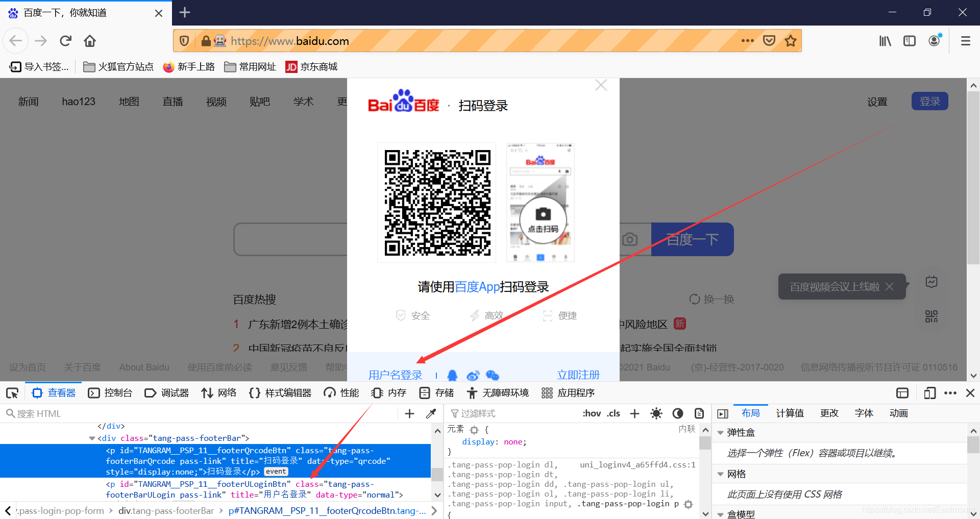The height and width of the screenshot is (519, 980).
Task: Click the address bar URL
Action: tap(290, 41)
